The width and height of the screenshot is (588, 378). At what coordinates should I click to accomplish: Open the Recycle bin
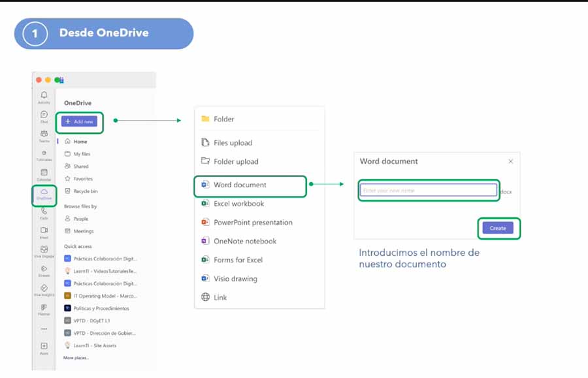tap(81, 191)
